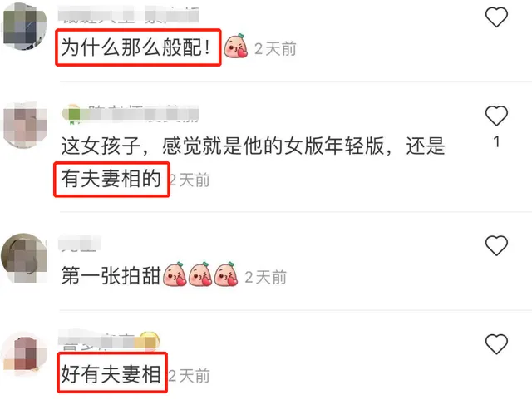The height and width of the screenshot is (400, 532).
Task: Like the '好有夫妻相' comment
Action: pyautogui.click(x=496, y=343)
